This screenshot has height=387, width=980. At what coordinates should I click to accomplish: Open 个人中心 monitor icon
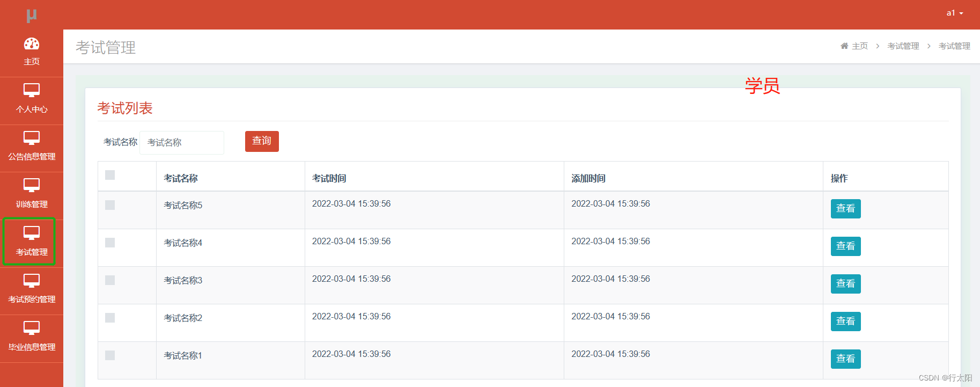[x=32, y=90]
